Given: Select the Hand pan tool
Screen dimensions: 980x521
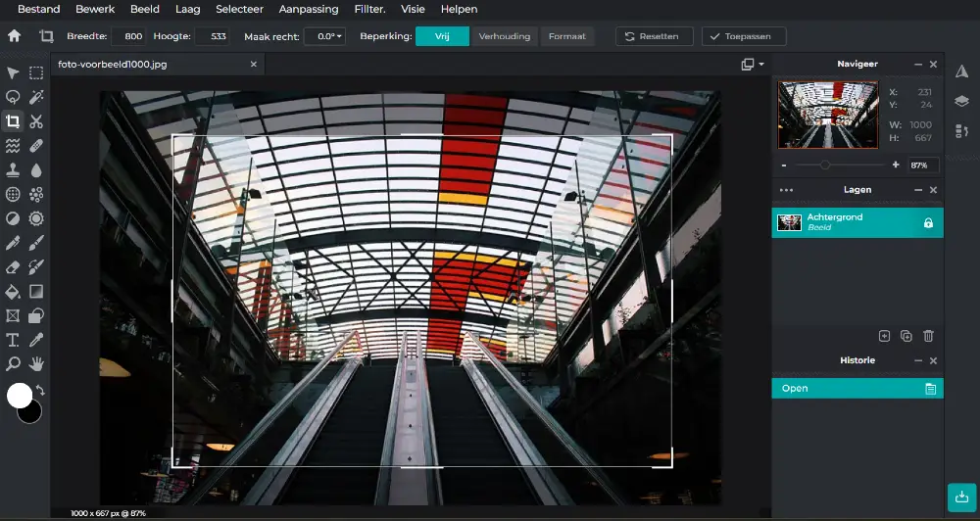Looking at the screenshot, I should 36,364.
